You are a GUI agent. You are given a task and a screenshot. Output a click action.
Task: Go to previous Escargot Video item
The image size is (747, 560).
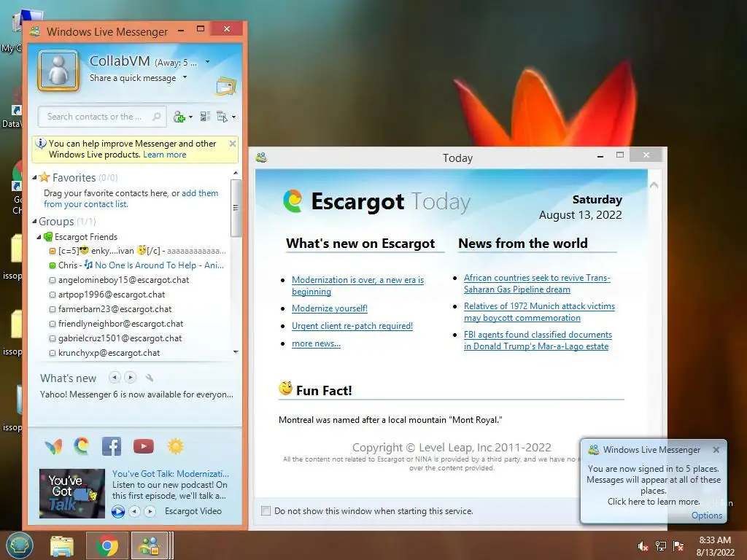135,511
